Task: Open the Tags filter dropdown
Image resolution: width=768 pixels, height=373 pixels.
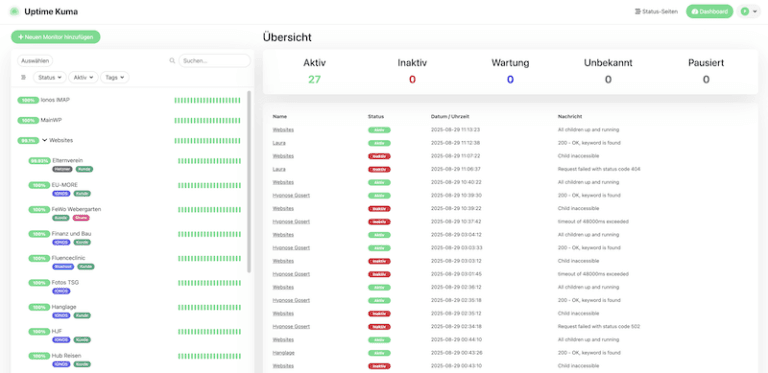Action: [115, 77]
